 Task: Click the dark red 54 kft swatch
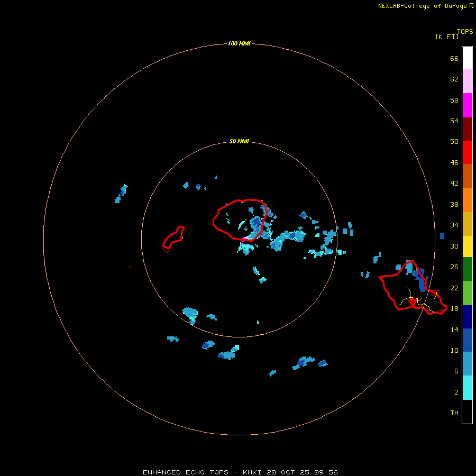(x=467, y=129)
